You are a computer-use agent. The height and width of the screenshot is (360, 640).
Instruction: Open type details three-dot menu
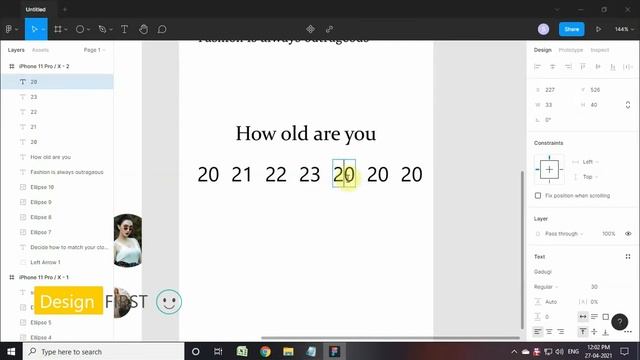tap(629, 332)
